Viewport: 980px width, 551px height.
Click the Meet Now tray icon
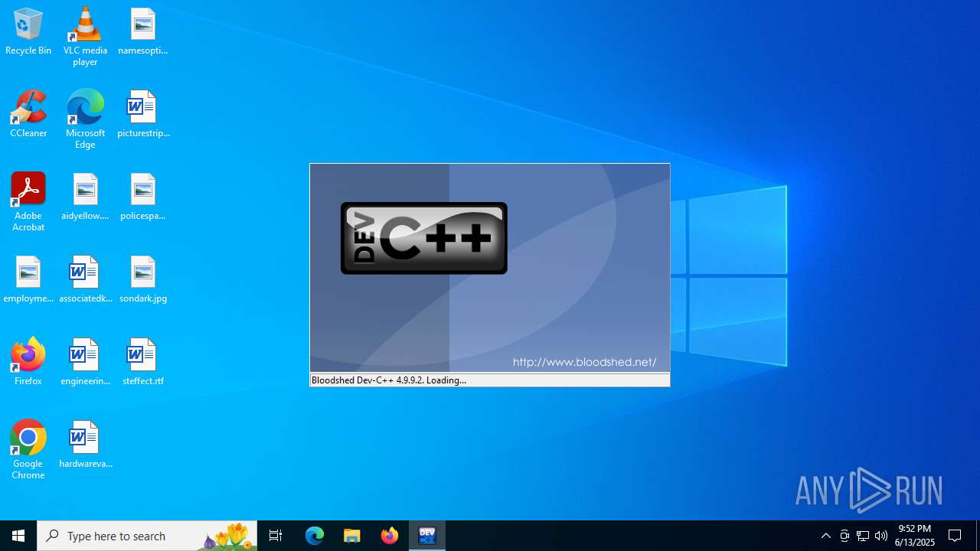pyautogui.click(x=844, y=536)
